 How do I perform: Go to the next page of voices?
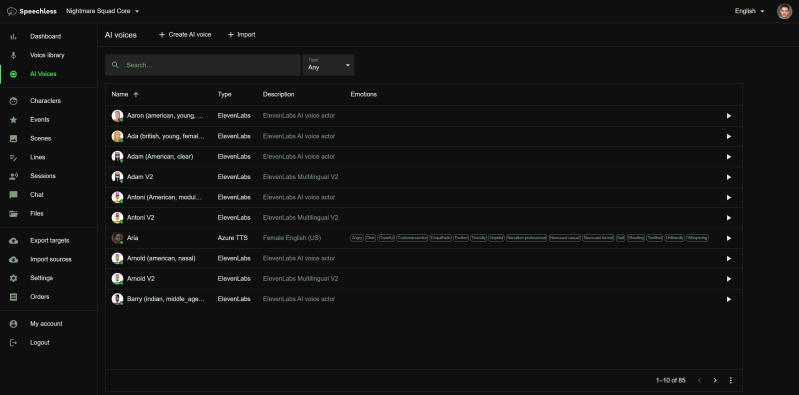pyautogui.click(x=715, y=380)
